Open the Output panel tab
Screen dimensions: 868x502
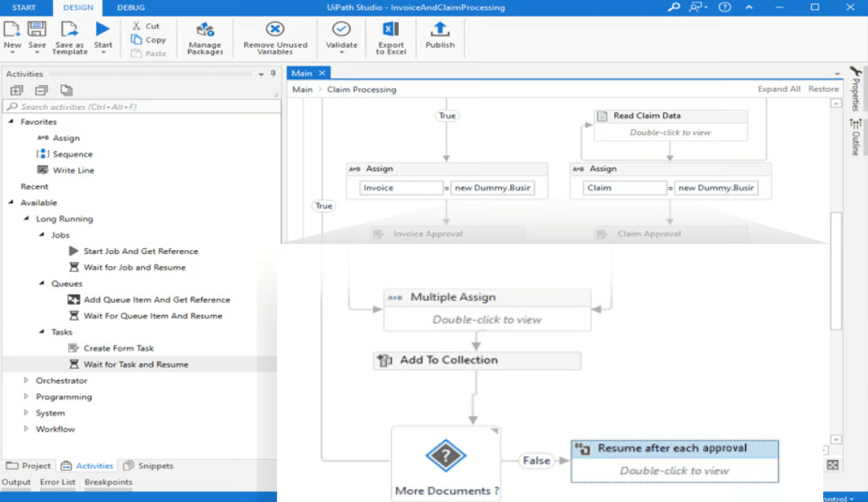[x=16, y=482]
